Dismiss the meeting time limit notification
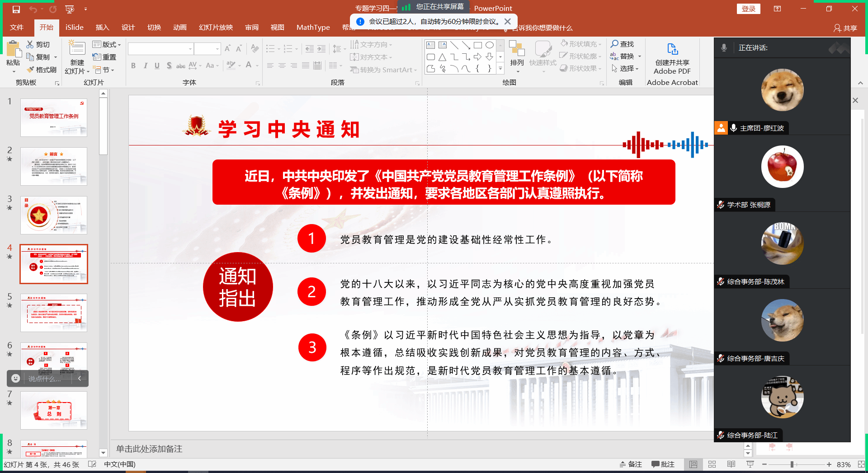The image size is (868, 473). pyautogui.click(x=508, y=22)
